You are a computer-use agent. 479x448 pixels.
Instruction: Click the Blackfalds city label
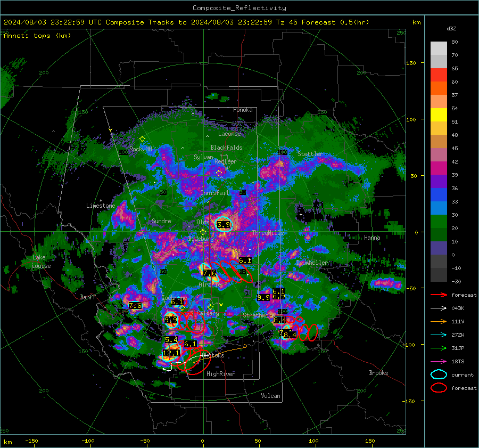coord(226,148)
